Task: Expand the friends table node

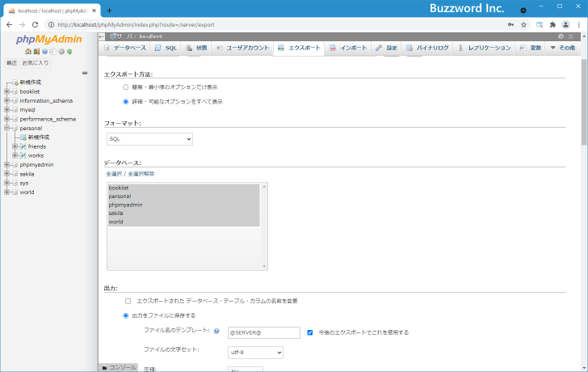Action: 15,146
